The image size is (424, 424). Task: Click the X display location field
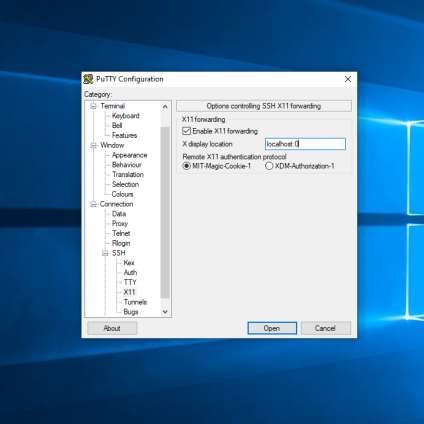pos(305,144)
